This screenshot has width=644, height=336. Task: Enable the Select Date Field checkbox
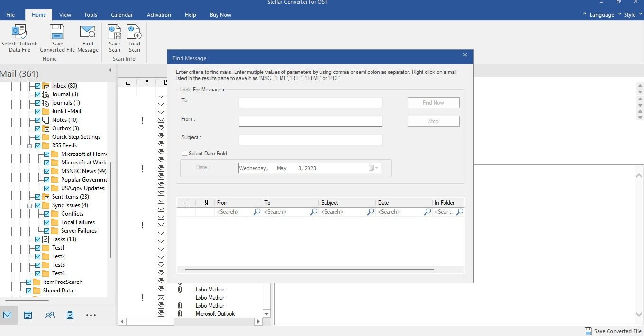[x=185, y=154]
